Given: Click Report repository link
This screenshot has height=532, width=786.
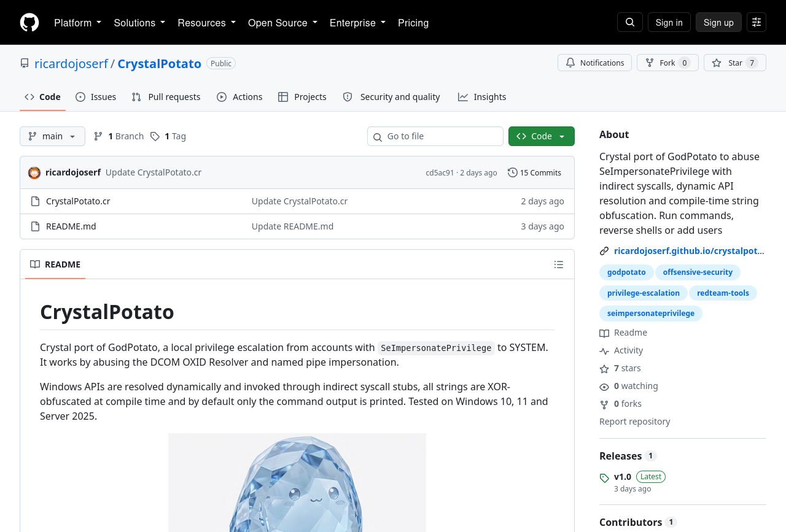Looking at the screenshot, I should [635, 422].
